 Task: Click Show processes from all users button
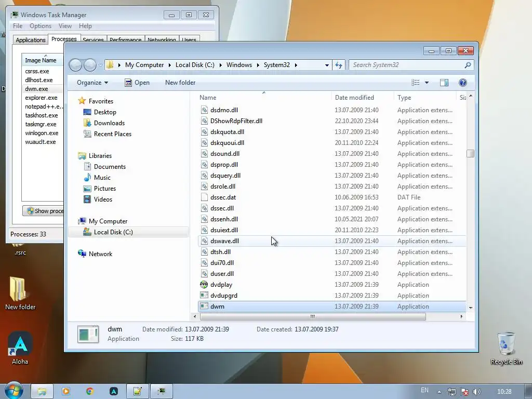[44, 211]
